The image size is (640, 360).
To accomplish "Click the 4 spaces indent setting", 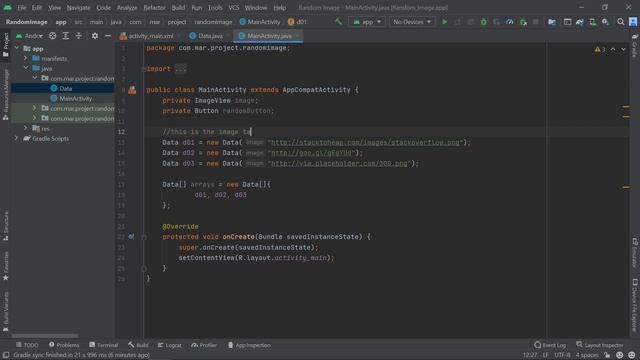I will [x=587, y=355].
